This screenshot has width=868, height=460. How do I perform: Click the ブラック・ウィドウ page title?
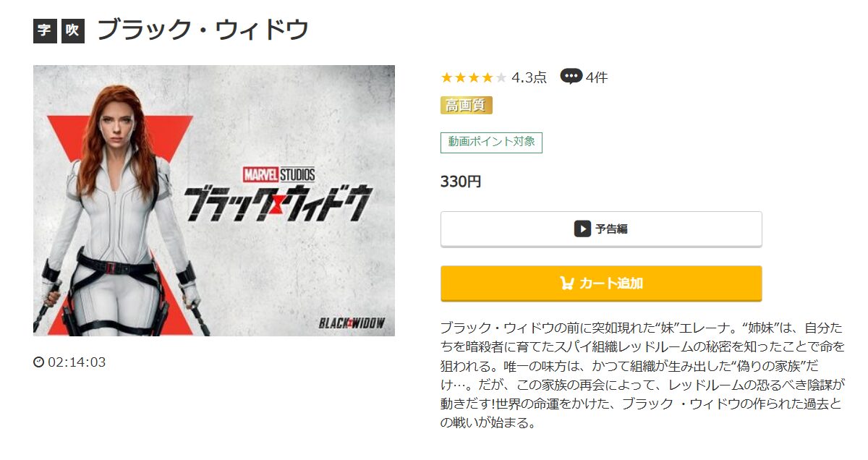[203, 30]
